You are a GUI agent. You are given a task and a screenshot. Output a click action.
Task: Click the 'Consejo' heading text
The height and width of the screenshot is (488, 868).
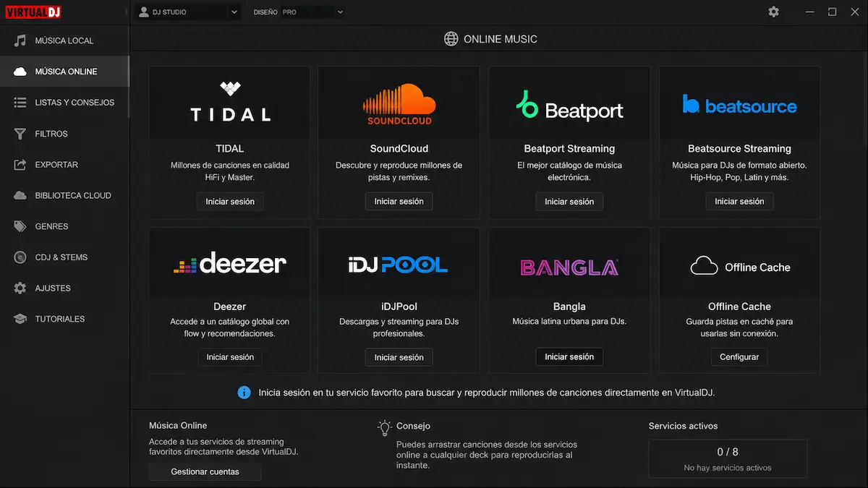[413, 426]
